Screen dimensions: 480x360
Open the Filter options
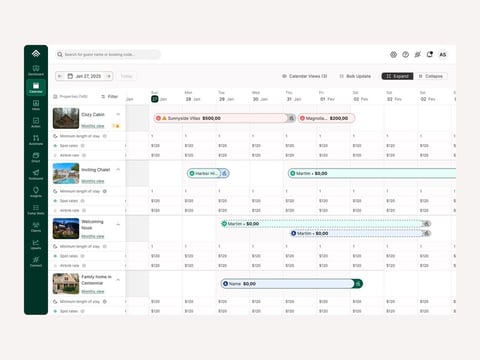[110, 96]
